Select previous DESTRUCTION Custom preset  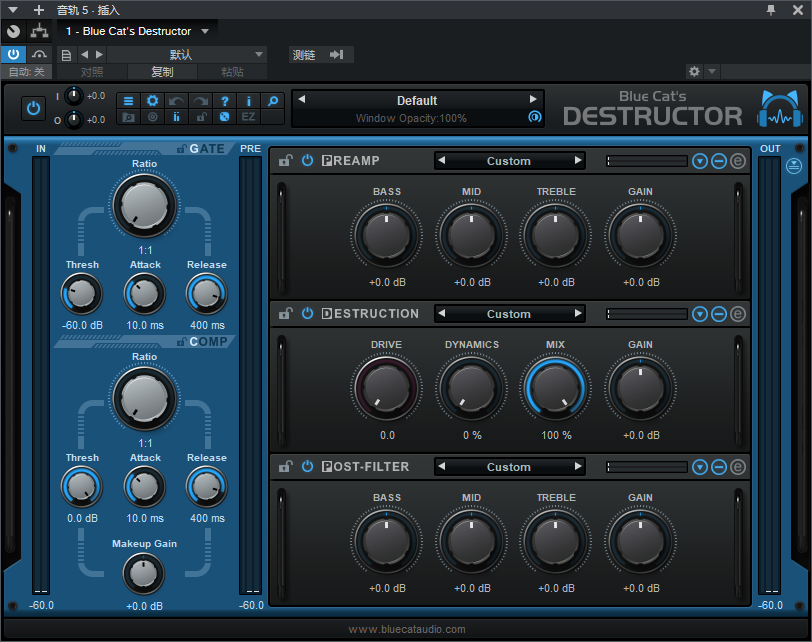click(442, 313)
